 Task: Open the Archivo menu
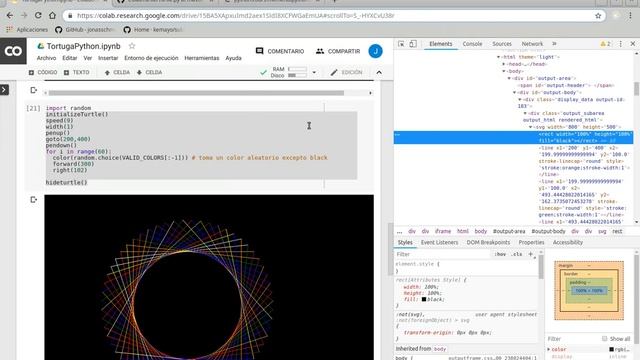tap(46, 58)
